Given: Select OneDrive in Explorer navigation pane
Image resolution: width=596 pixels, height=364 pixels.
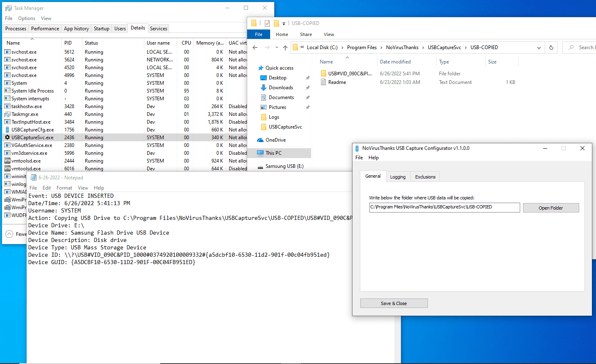Looking at the screenshot, I should coord(275,140).
